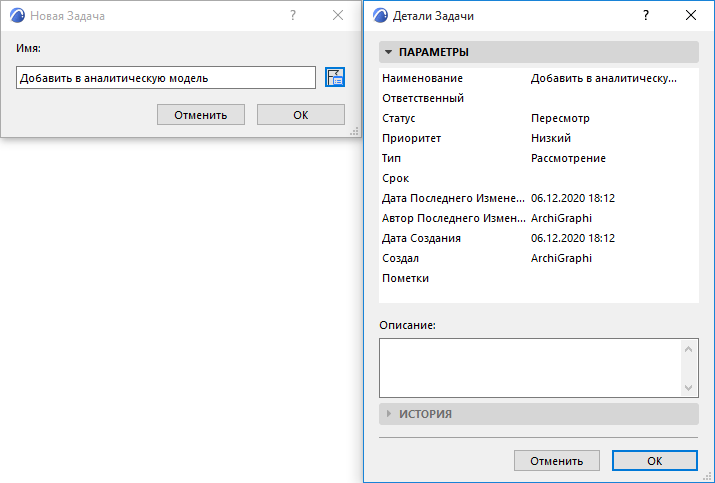Close the Новая Задача dialog

tap(338, 16)
